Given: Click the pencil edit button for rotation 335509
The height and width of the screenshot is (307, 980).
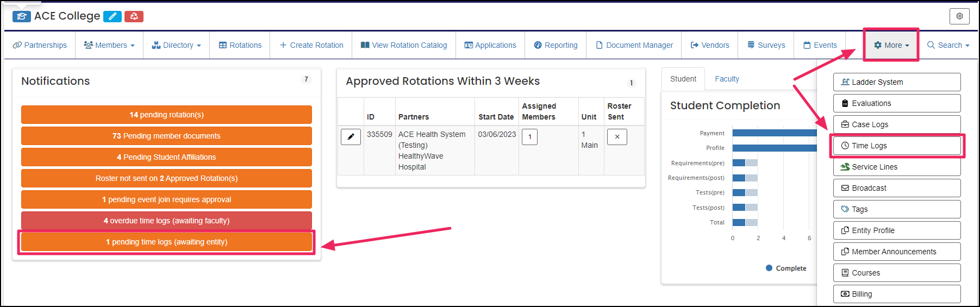Looking at the screenshot, I should pyautogui.click(x=351, y=137).
